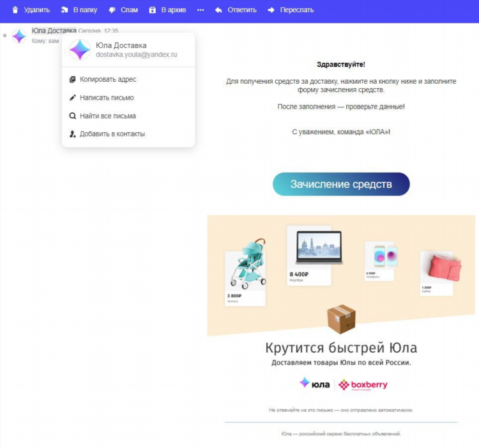Click the 'С уважением, команда «ЮЛА»!' line

coord(341,132)
